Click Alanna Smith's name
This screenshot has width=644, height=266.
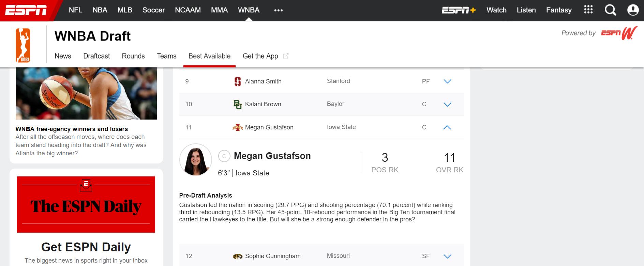tap(263, 81)
